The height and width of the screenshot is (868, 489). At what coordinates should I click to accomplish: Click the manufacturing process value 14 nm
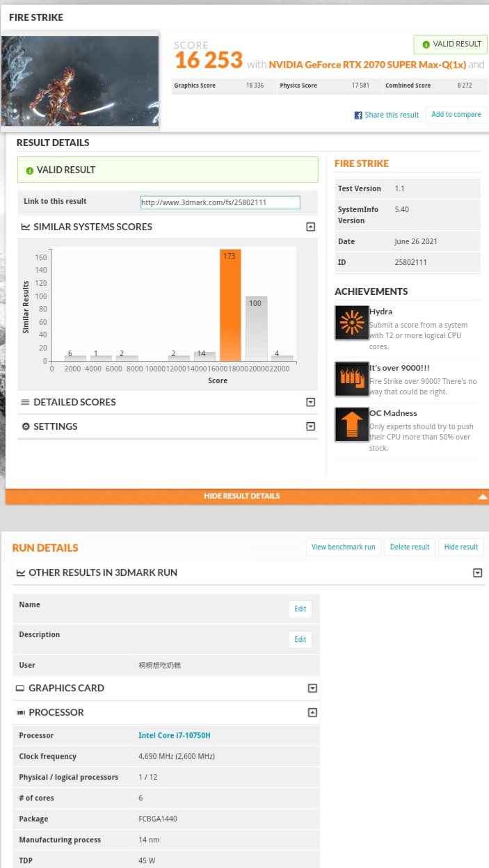pyautogui.click(x=148, y=840)
